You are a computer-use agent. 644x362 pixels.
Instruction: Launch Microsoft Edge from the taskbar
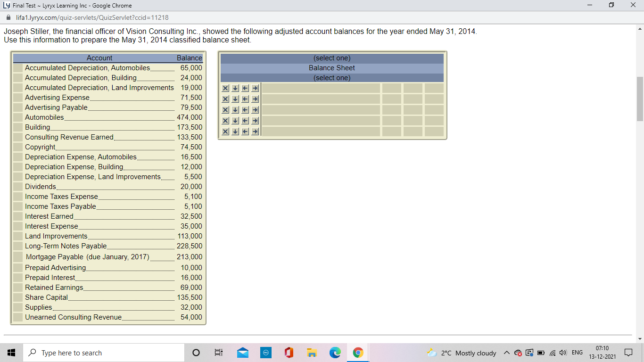tap(335, 353)
